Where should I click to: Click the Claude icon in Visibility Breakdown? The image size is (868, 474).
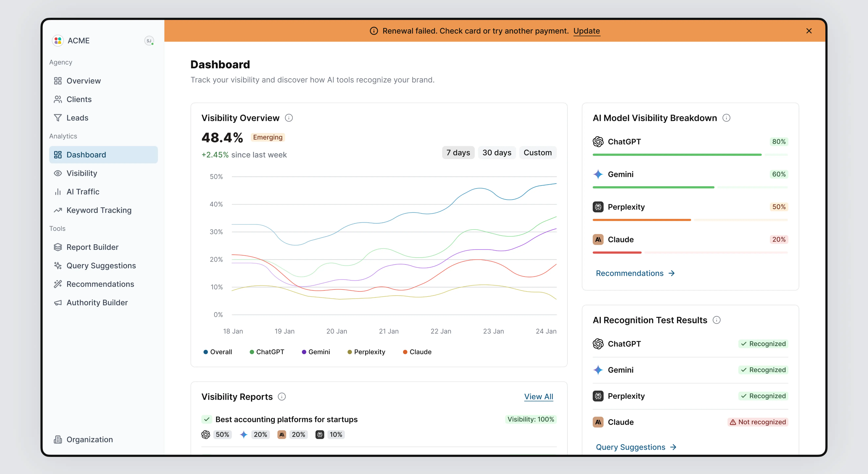click(598, 239)
